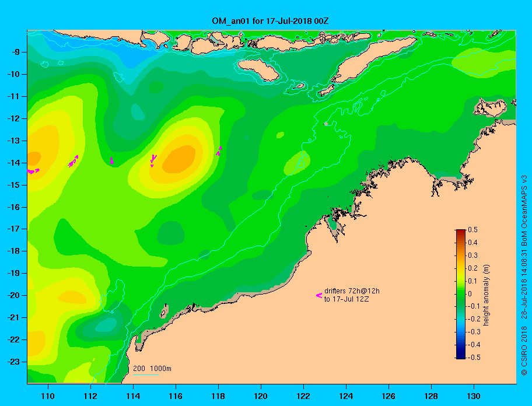Click the 'to 17-Jul 12Z' legend text
The image size is (532, 406).
click(346, 299)
